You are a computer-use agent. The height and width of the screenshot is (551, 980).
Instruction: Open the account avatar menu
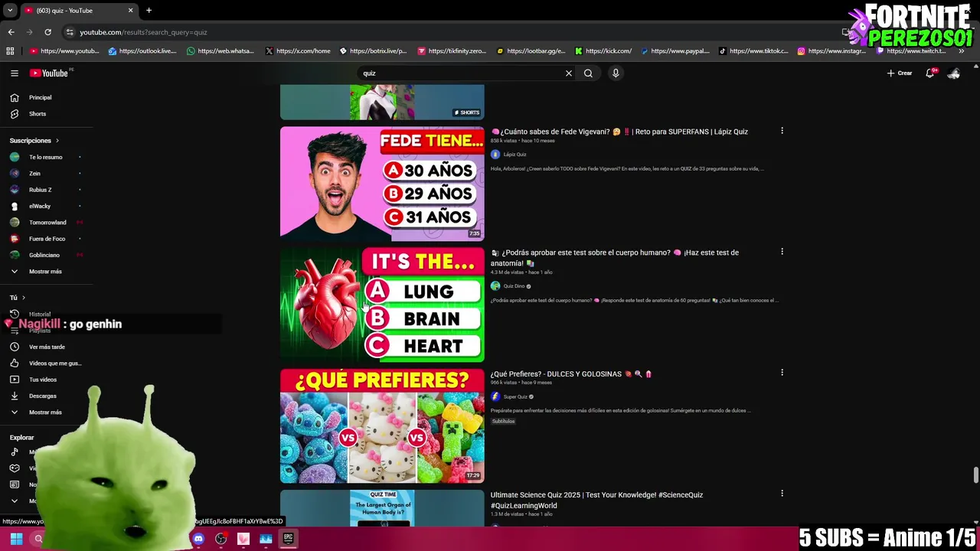point(954,73)
